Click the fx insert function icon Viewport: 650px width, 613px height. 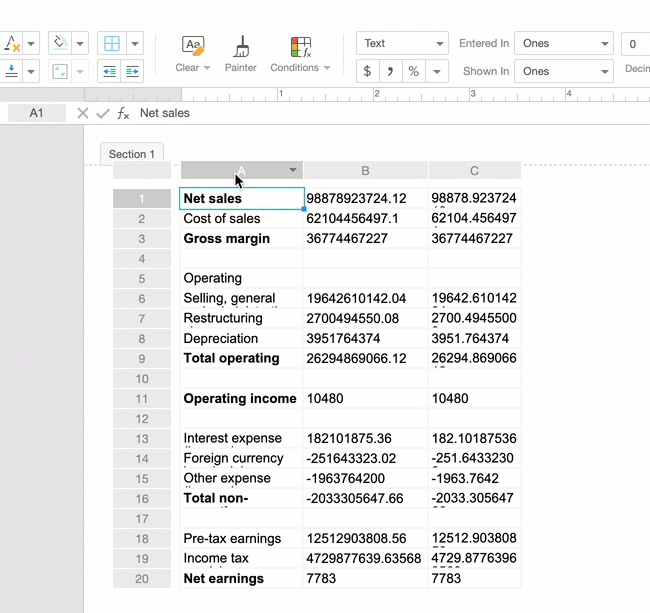click(123, 113)
